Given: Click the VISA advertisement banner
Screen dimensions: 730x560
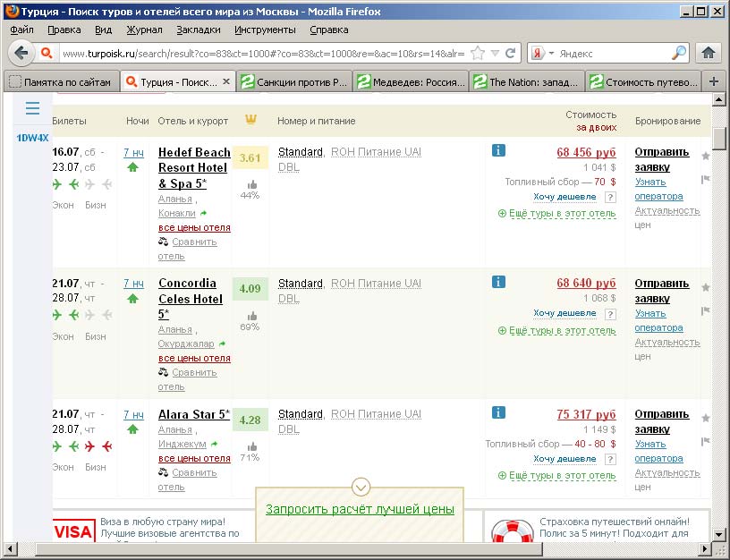Looking at the screenshot, I should point(72,530).
